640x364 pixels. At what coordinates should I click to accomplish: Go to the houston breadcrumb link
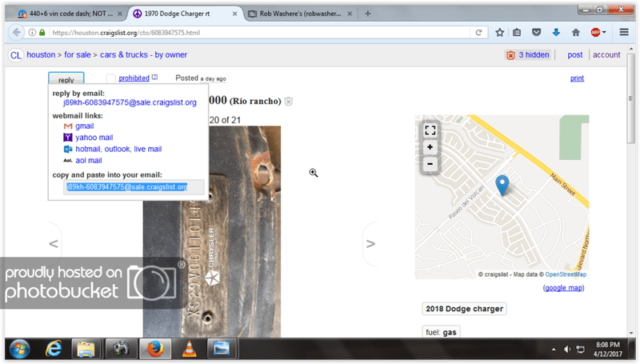[x=41, y=54]
